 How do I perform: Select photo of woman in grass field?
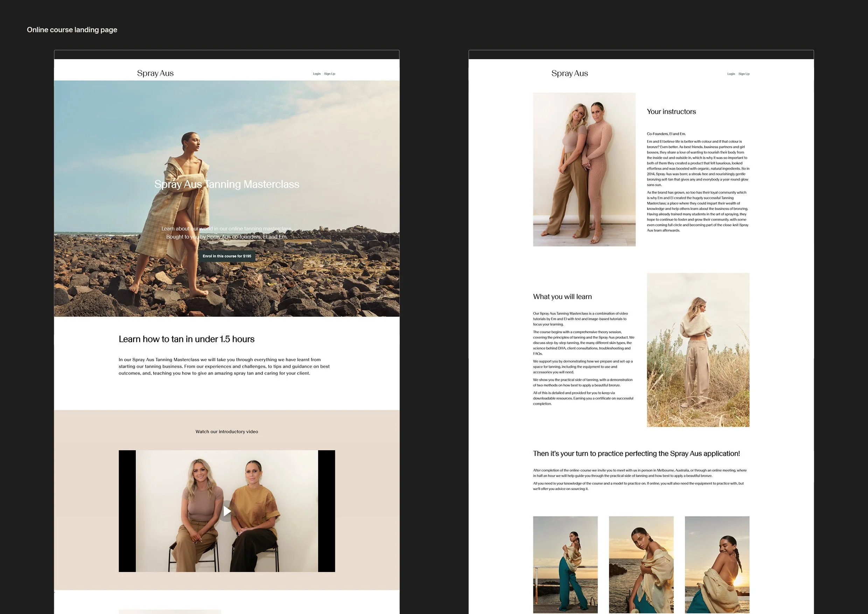coord(698,350)
